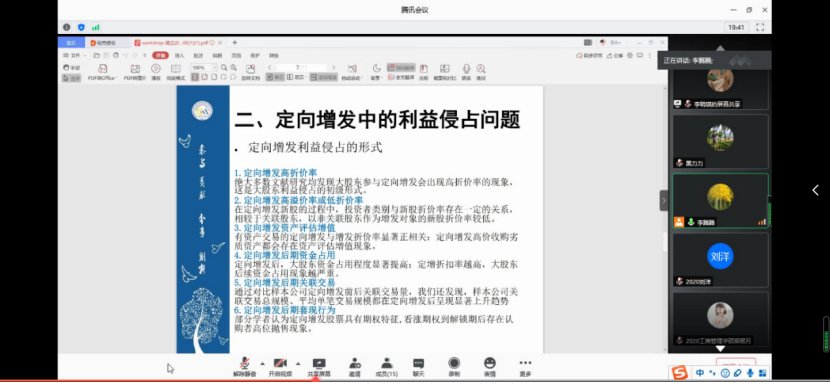Expand audio options arrow beside microphone
Viewport: 830px width, 383px height.
point(262,363)
